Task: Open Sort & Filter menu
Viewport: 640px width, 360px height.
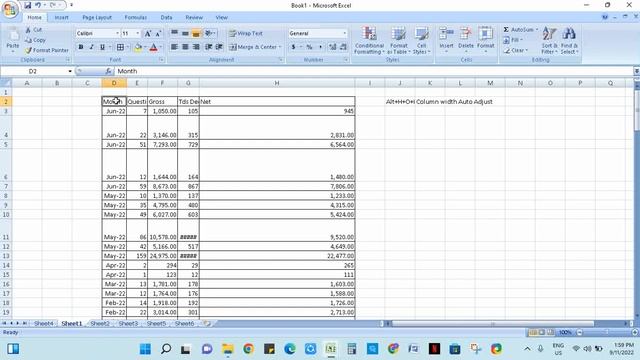Action: [549, 40]
